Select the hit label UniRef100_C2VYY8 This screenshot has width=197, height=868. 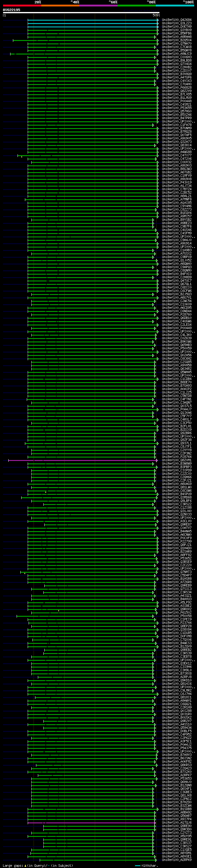177,450
